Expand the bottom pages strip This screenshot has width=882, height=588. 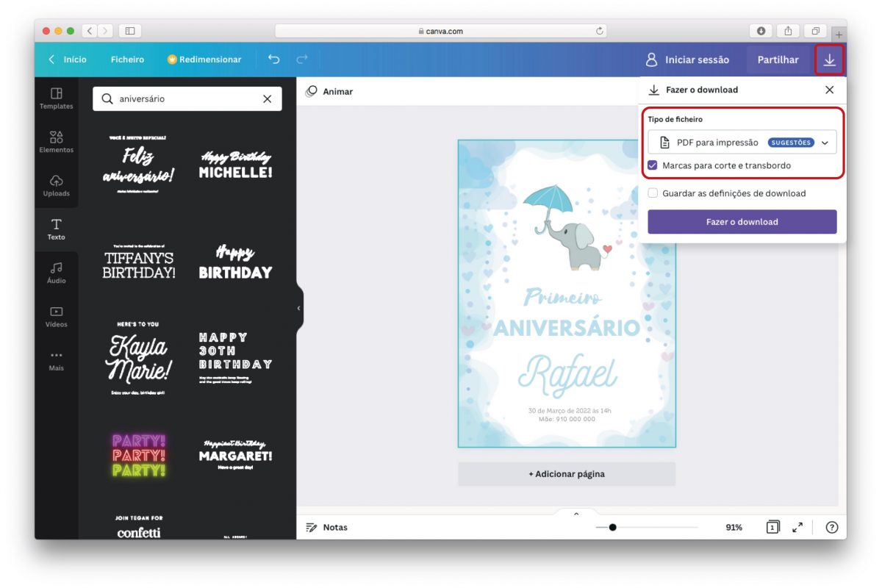[576, 513]
